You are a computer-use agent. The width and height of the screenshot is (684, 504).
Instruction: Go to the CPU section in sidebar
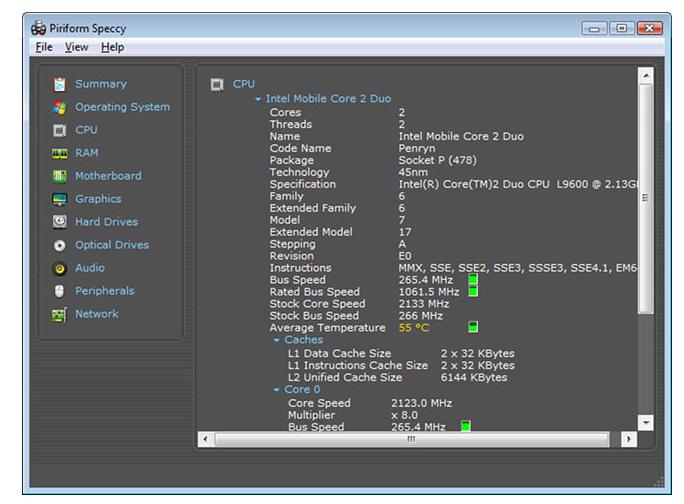pos(86,130)
